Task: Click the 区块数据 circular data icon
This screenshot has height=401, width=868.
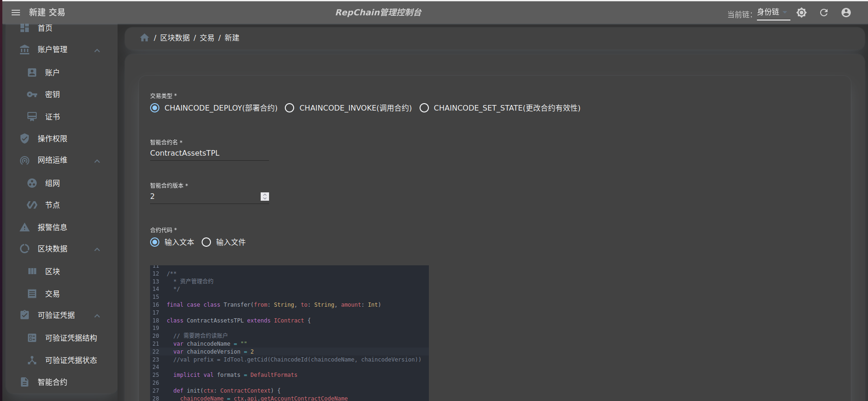Action: [x=25, y=249]
